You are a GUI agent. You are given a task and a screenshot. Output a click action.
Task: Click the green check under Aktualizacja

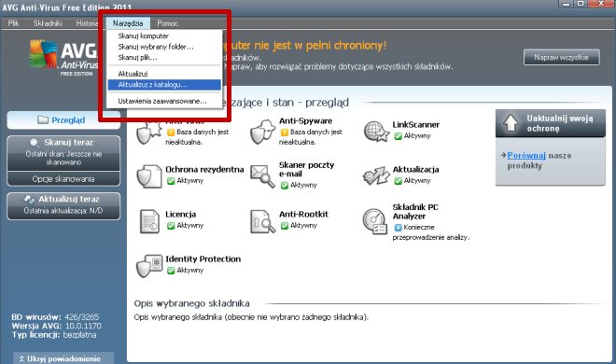398,181
